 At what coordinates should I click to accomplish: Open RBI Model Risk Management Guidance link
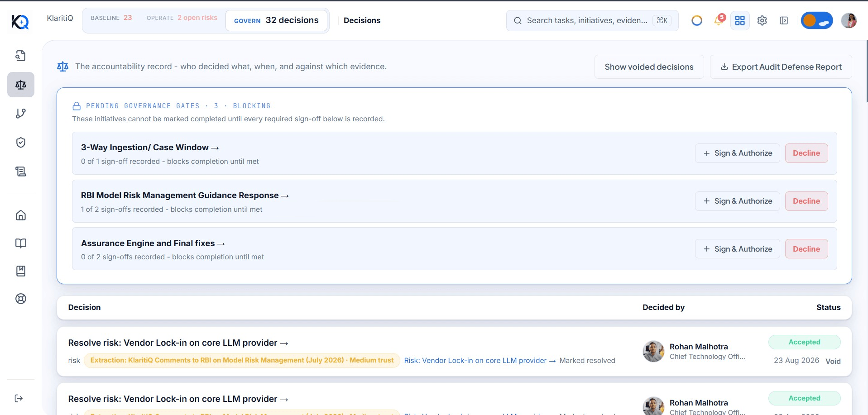point(185,196)
